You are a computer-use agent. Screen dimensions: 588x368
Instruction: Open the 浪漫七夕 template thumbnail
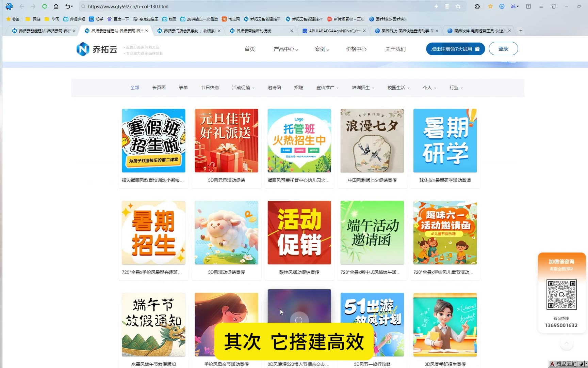(372, 140)
